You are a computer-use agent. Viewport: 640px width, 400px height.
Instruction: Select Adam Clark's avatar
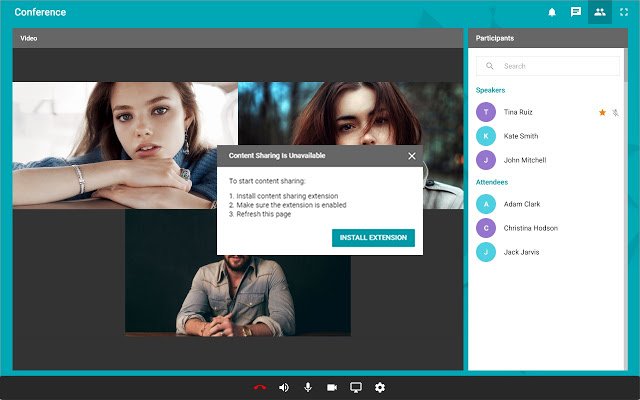pyautogui.click(x=486, y=204)
